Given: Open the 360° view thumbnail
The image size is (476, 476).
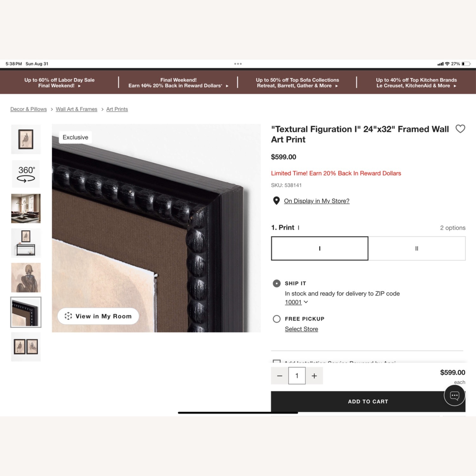Looking at the screenshot, I should [26, 174].
